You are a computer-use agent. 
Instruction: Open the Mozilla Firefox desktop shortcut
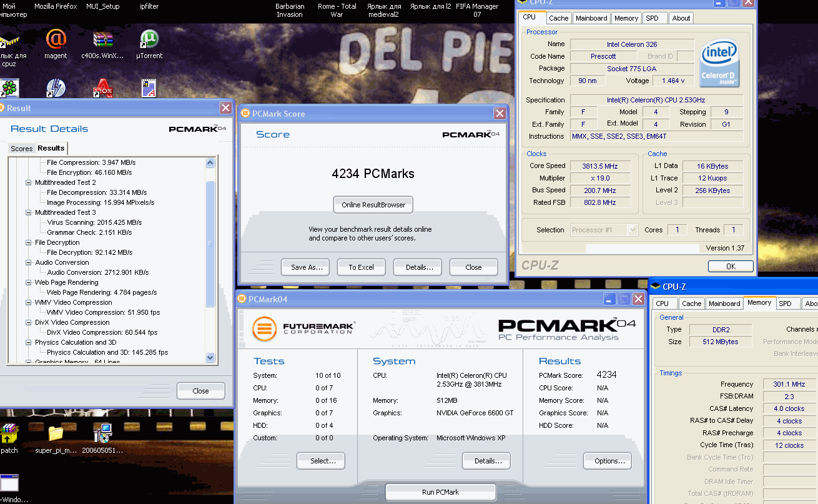click(56, 6)
